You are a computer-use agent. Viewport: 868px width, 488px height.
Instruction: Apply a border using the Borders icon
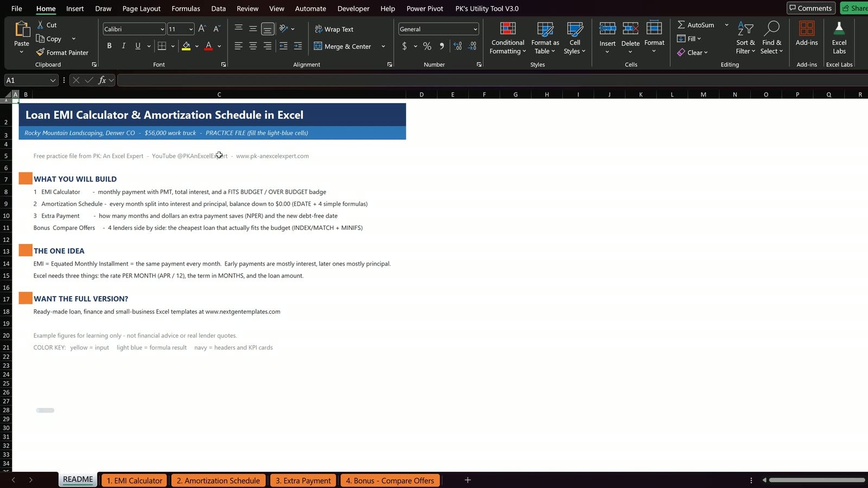(x=162, y=46)
